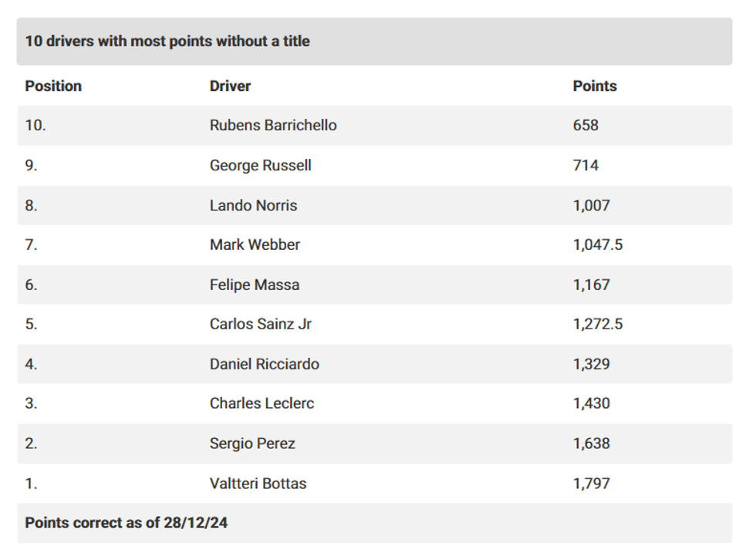The height and width of the screenshot is (553, 756).
Task: Click the Carlos Sainz Jr cell
Action: [261, 325]
